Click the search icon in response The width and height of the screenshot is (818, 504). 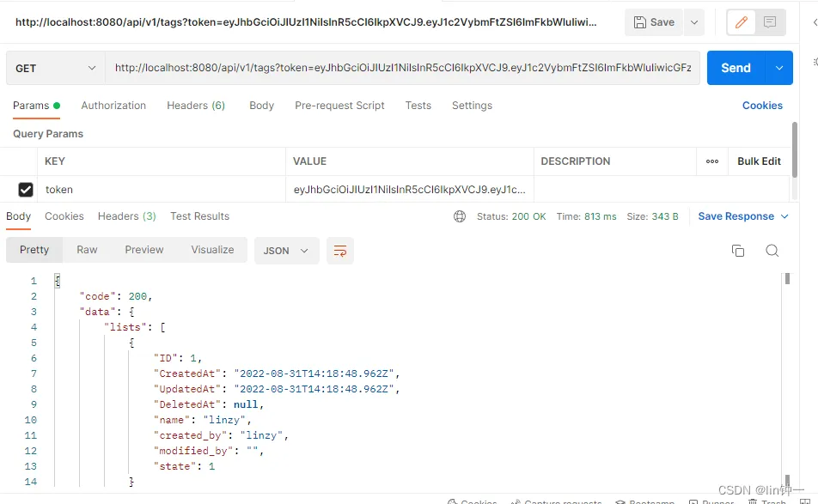(772, 251)
